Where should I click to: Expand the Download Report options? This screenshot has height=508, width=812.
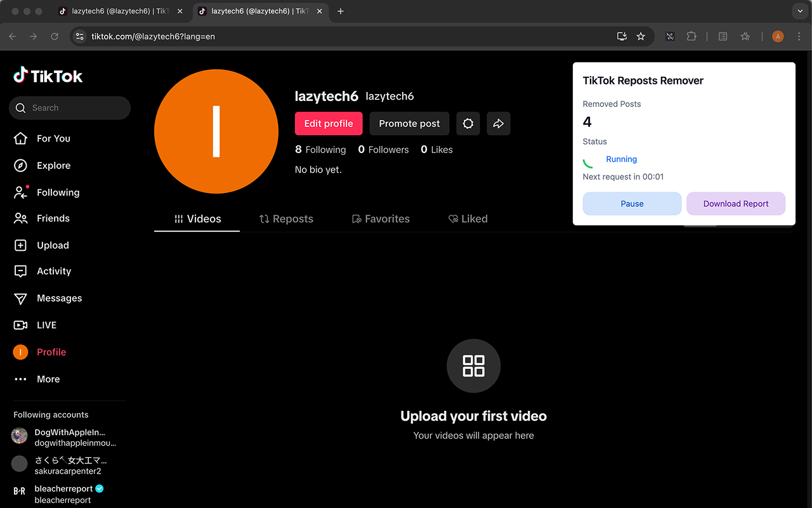736,203
